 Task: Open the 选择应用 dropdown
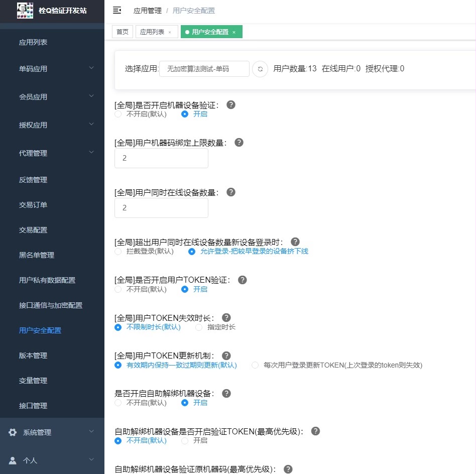pos(204,69)
